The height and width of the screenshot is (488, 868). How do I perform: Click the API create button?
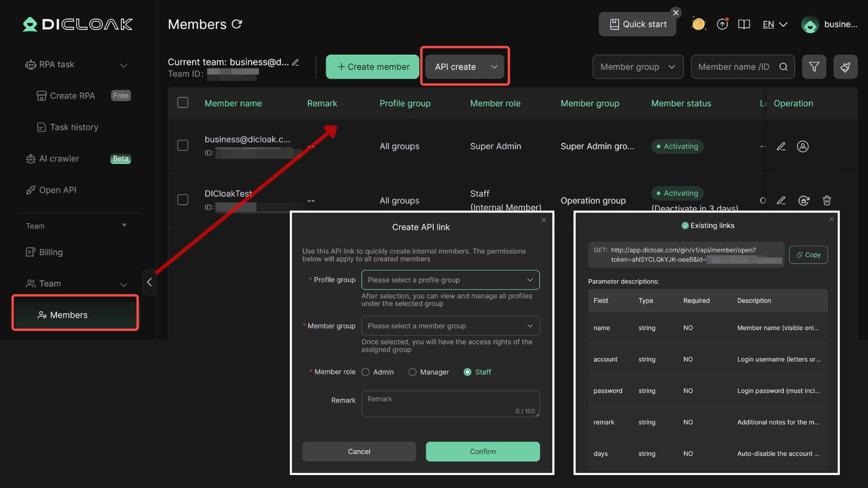[455, 67]
